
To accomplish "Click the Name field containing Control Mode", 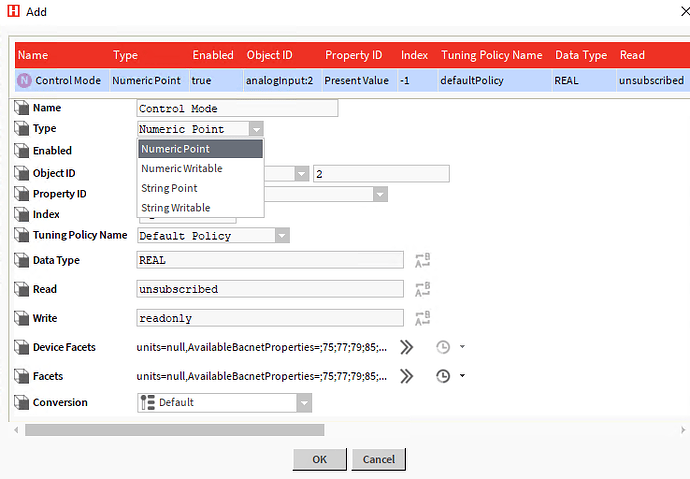I will 238,108.
